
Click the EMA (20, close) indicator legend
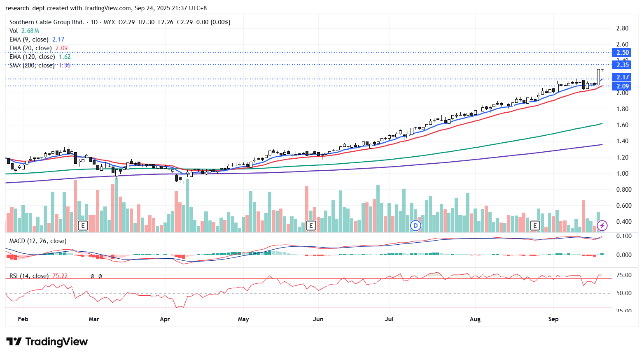click(30, 48)
